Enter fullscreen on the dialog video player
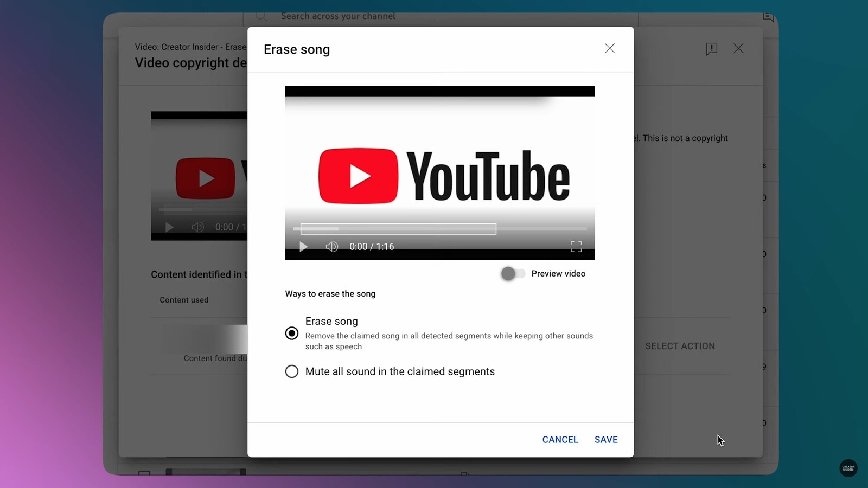Viewport: 868px width, 488px height. coord(576,247)
